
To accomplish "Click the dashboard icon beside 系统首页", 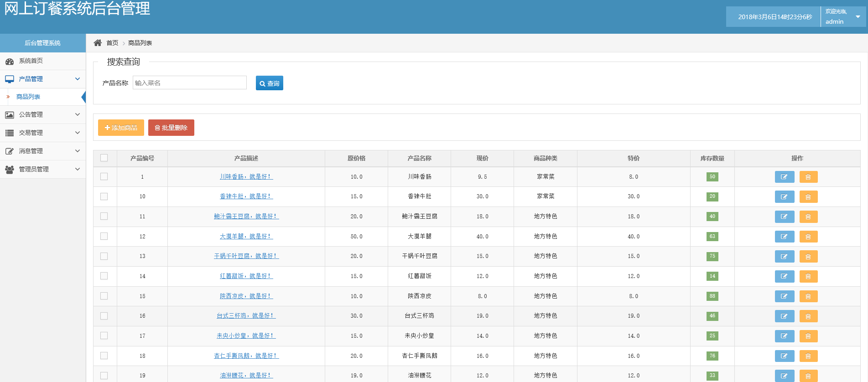I will click(x=10, y=61).
